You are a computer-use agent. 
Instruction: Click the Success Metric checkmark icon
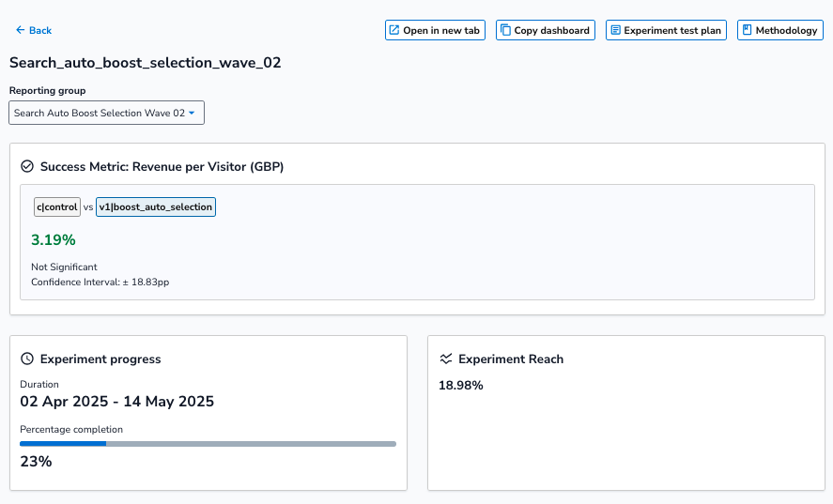27,167
